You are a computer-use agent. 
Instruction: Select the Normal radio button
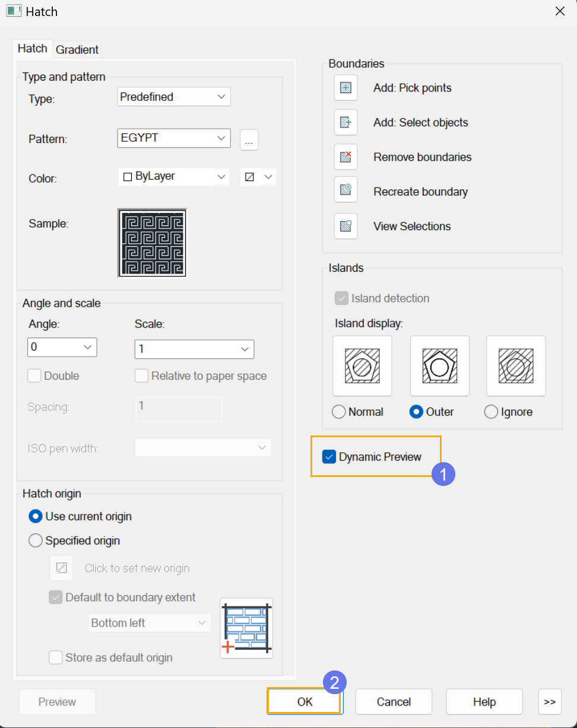pyautogui.click(x=339, y=412)
